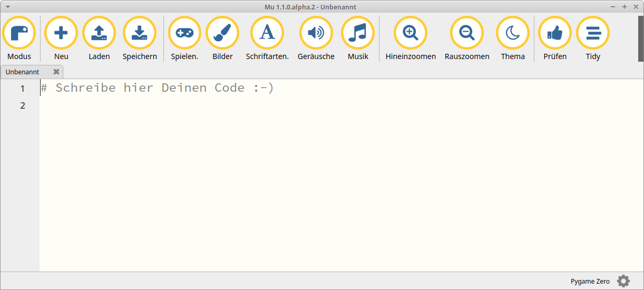644x290 pixels.
Task: Open the Modus mode selector
Action: [19, 34]
